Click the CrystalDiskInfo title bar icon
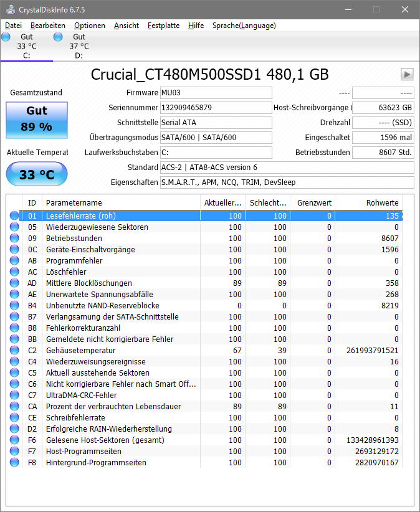This screenshot has height=512, width=420. 11,9
